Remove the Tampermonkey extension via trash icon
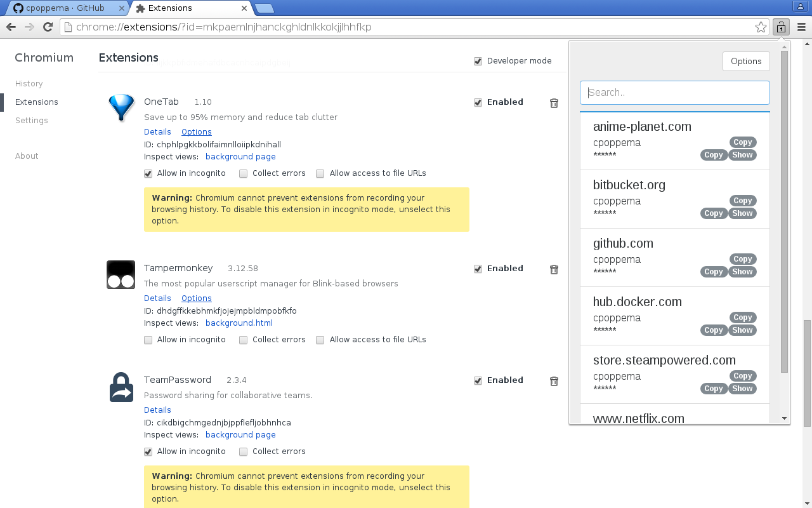The image size is (812, 508). (x=554, y=269)
